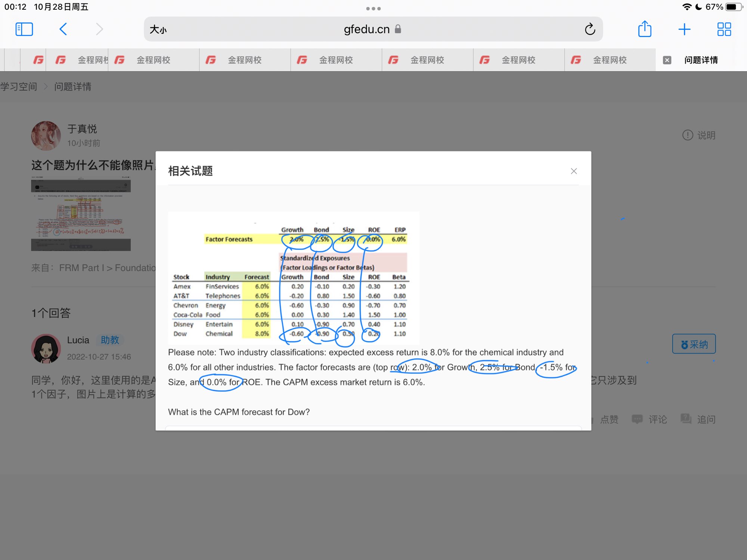747x560 pixels.
Task: Switch to the 问题详情 tab
Action: (x=701, y=60)
